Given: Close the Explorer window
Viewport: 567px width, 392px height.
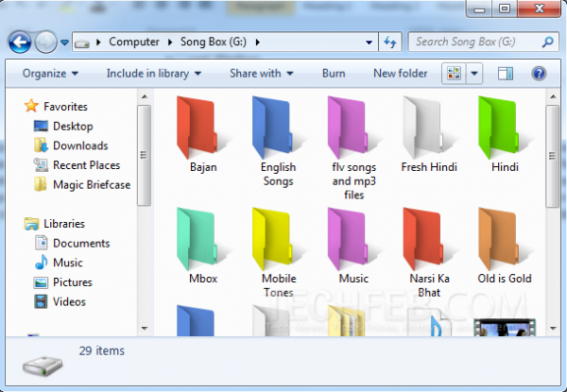Looking at the screenshot, I should pyautogui.click(x=539, y=9).
